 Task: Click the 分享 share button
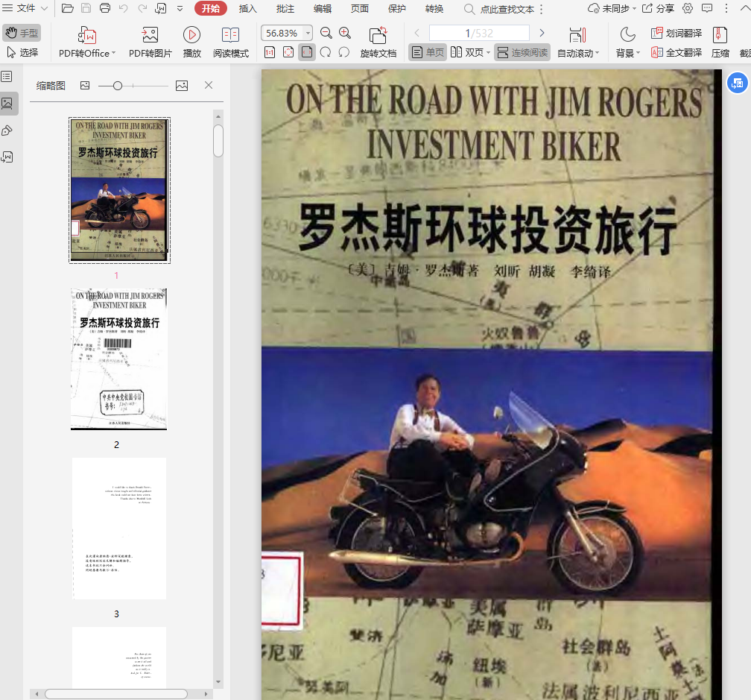[658, 8]
